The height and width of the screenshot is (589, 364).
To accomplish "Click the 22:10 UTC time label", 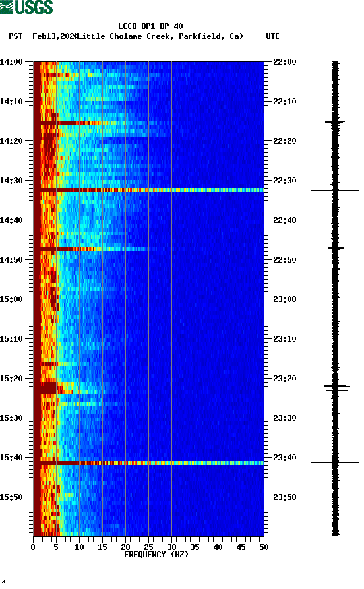I will pos(285,102).
